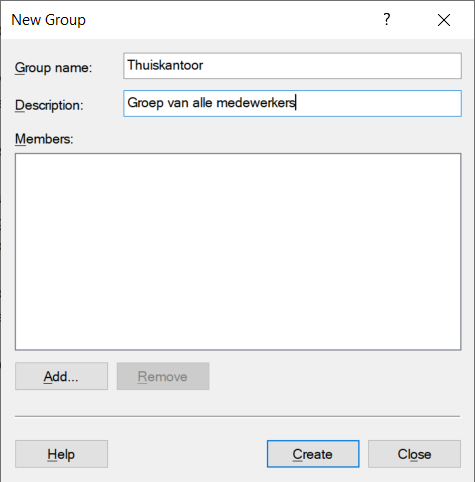Place cursor in the word "medewerkers"
Image resolution: width=475 pixels, height=482 pixels.
coord(256,103)
